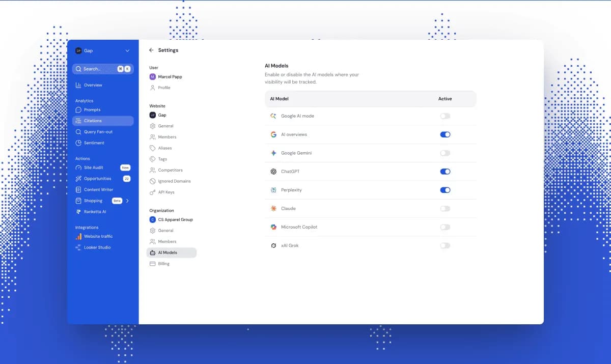Enable the Google AI mode toggle
The height and width of the screenshot is (364, 611).
click(445, 116)
